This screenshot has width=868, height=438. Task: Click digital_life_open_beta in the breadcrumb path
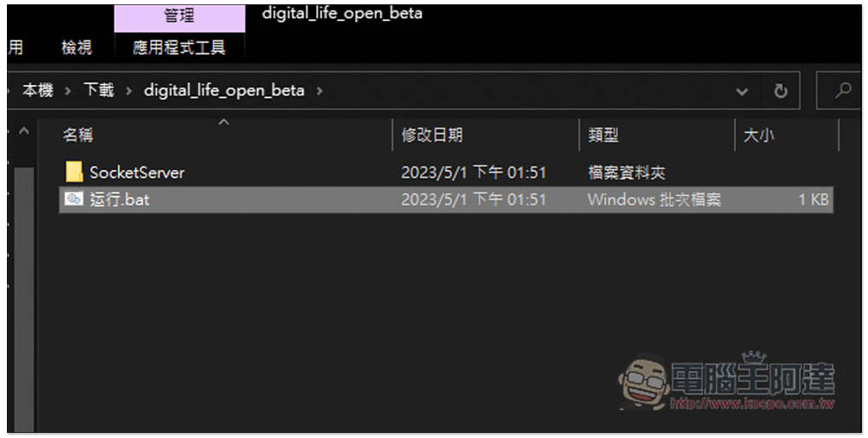(224, 91)
